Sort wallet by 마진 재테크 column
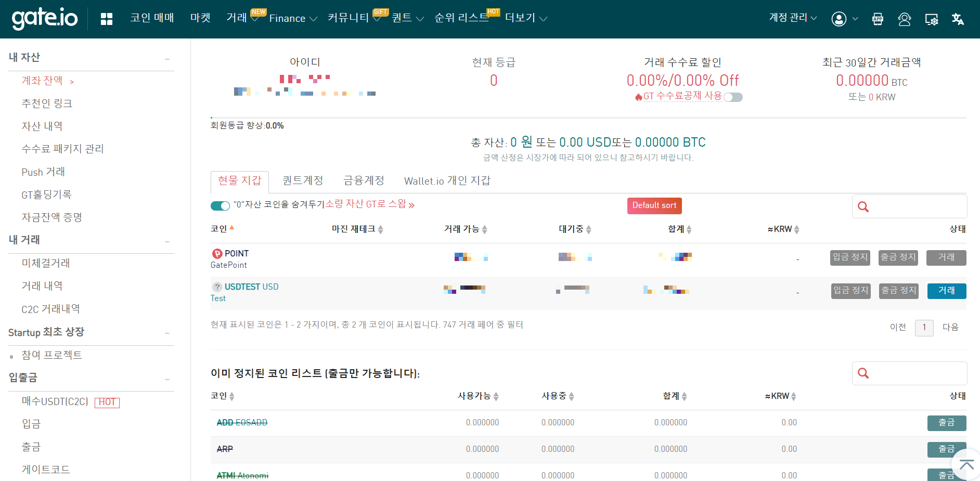This screenshot has width=980, height=481. [x=381, y=229]
